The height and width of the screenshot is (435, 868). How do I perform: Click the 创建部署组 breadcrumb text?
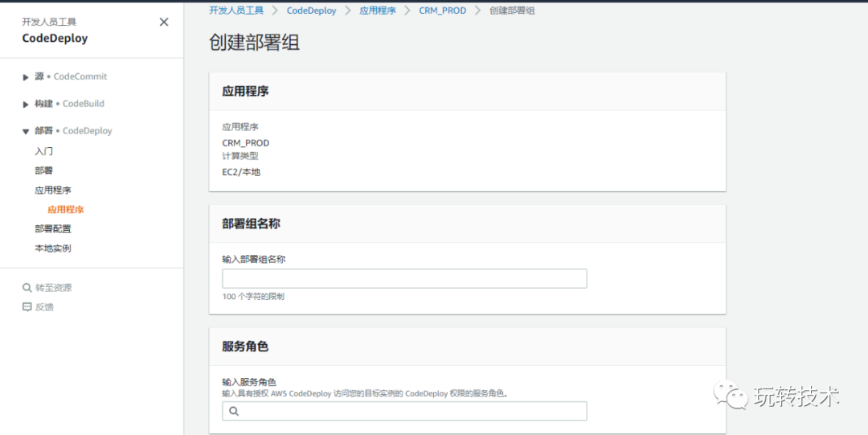tap(512, 10)
